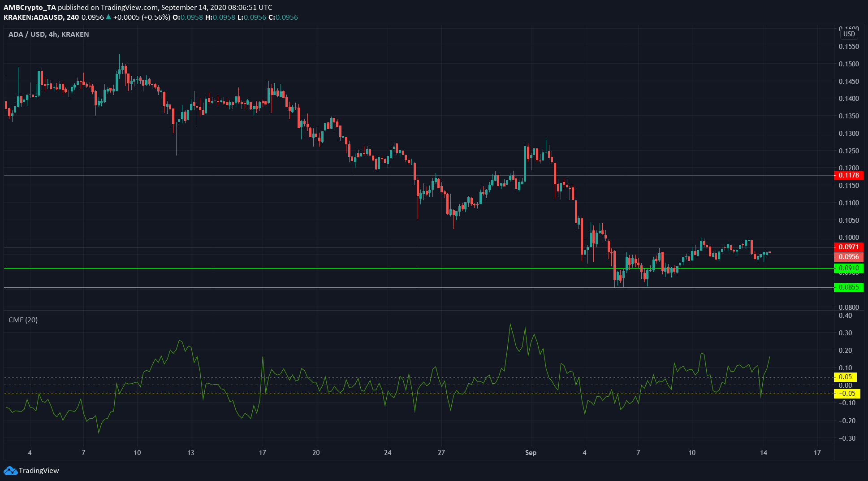Click the current price 0.0956 label
The height and width of the screenshot is (481, 868).
point(849,257)
